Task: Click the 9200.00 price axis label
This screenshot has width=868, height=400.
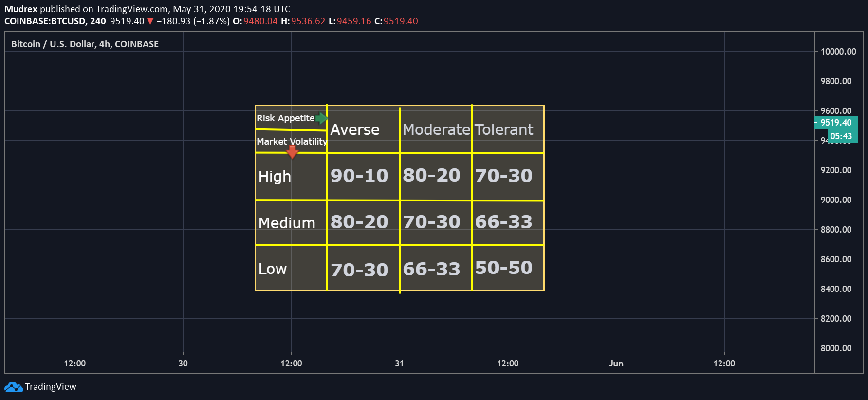Action: (836, 170)
